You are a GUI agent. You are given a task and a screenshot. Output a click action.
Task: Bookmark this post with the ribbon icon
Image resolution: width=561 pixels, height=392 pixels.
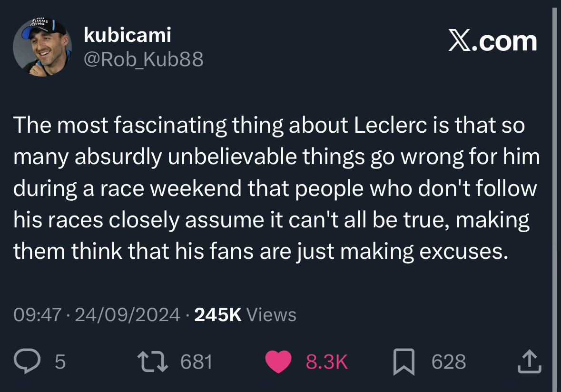tap(404, 362)
